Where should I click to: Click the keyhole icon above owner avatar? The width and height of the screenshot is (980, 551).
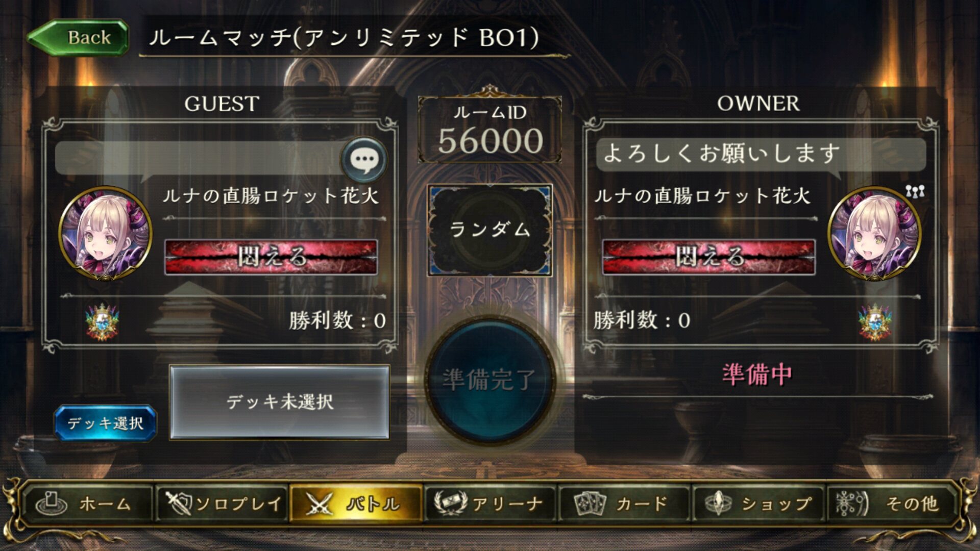coord(915,191)
